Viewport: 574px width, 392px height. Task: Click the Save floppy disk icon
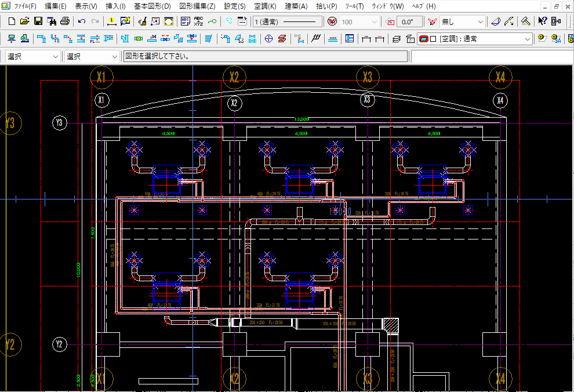38,21
